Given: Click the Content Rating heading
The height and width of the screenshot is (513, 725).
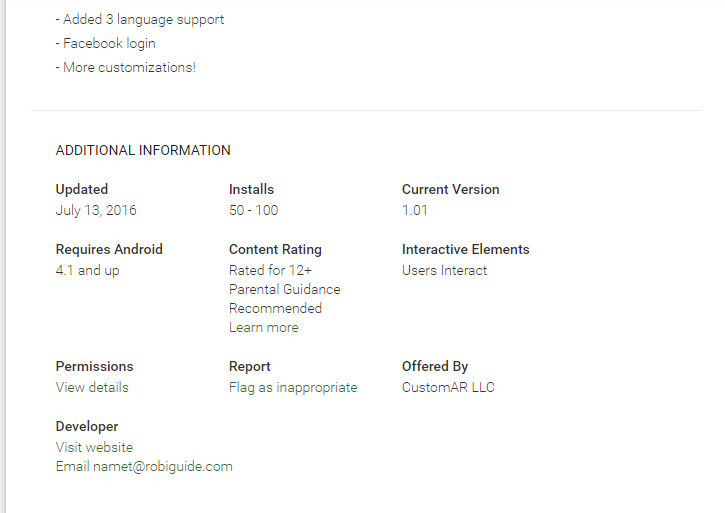Looking at the screenshot, I should pyautogui.click(x=275, y=249).
